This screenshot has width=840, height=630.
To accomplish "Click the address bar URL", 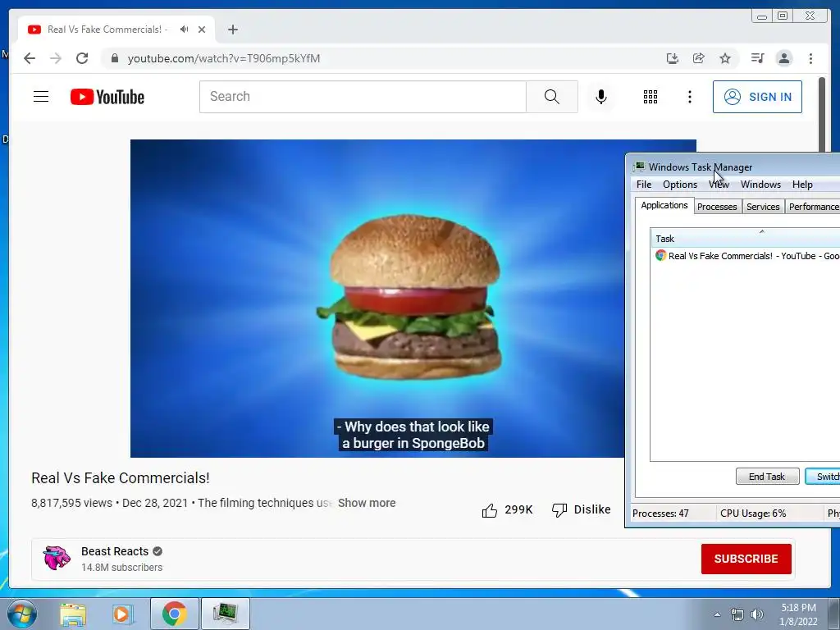I will (224, 58).
